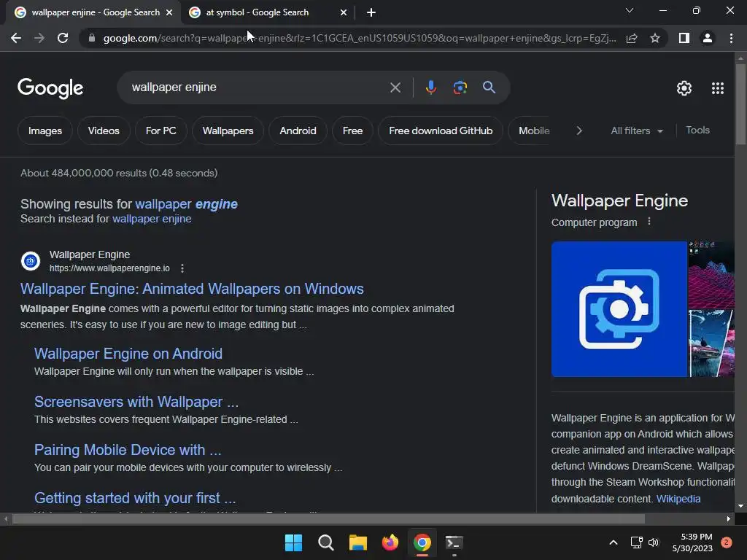Bookmark this page with the star icon
This screenshot has height=560, width=747.
[x=655, y=38]
